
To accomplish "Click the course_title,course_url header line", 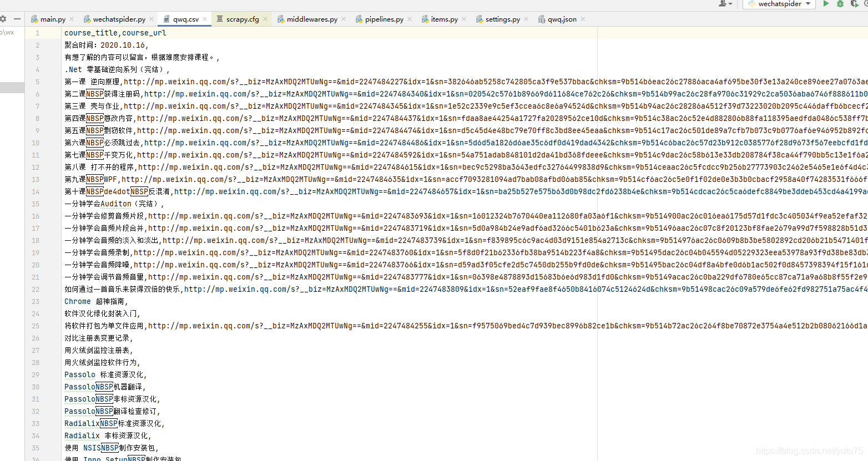I will pyautogui.click(x=115, y=33).
